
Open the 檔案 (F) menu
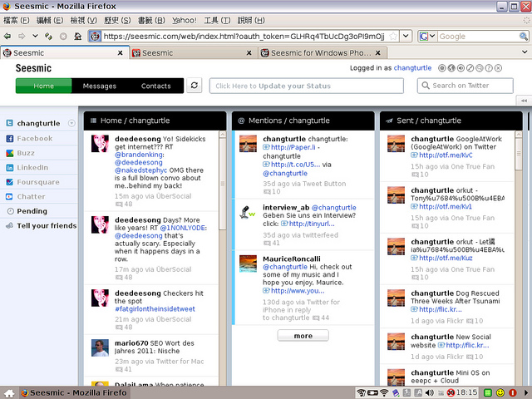tap(17, 20)
